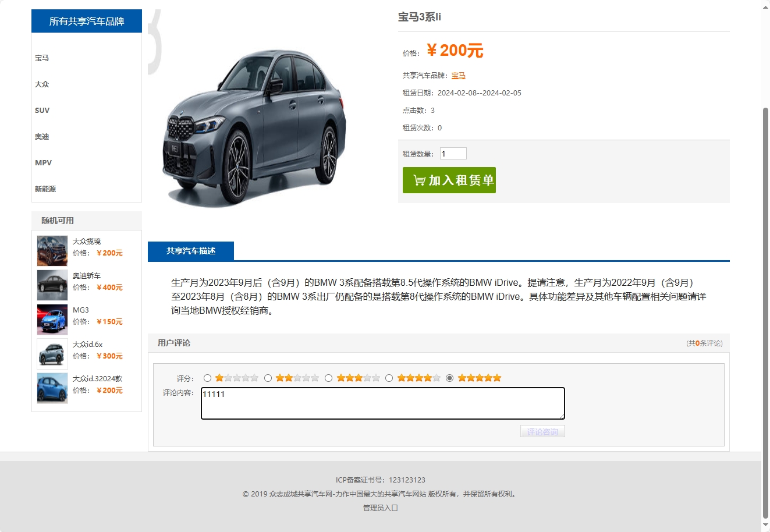
Task: Click the 宝马 brand link beside 共享汽车品牌
Action: click(458, 75)
